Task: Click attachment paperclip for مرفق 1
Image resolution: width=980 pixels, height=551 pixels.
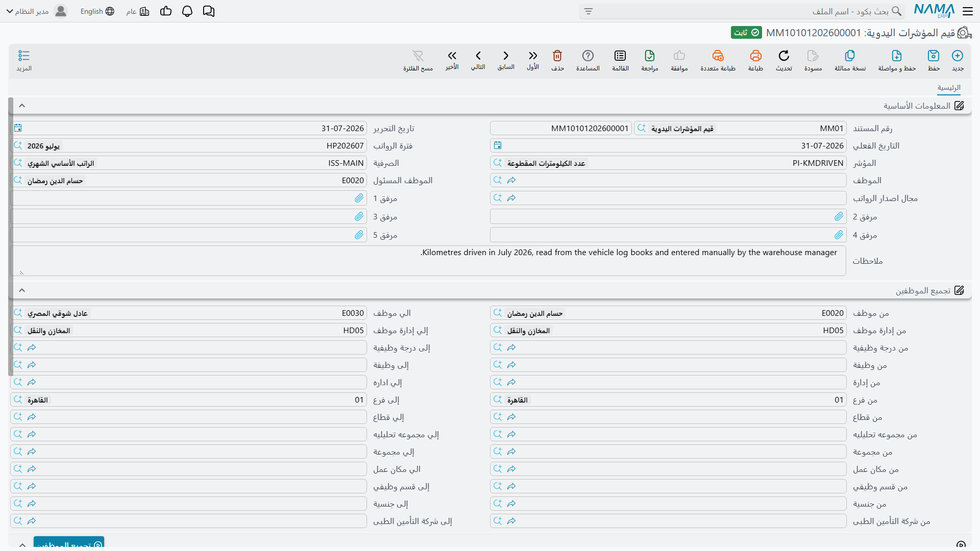Action: [359, 198]
